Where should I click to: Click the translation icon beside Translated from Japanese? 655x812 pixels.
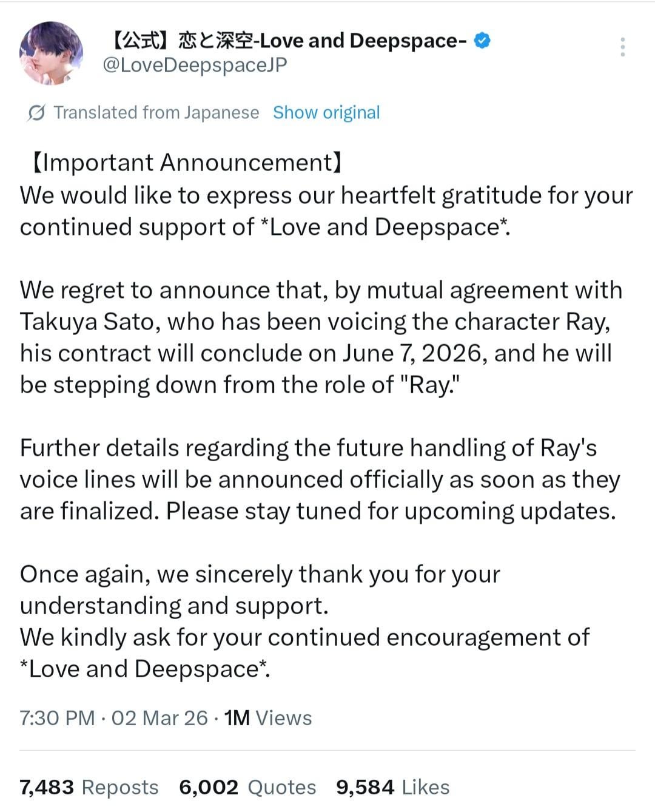pos(36,113)
